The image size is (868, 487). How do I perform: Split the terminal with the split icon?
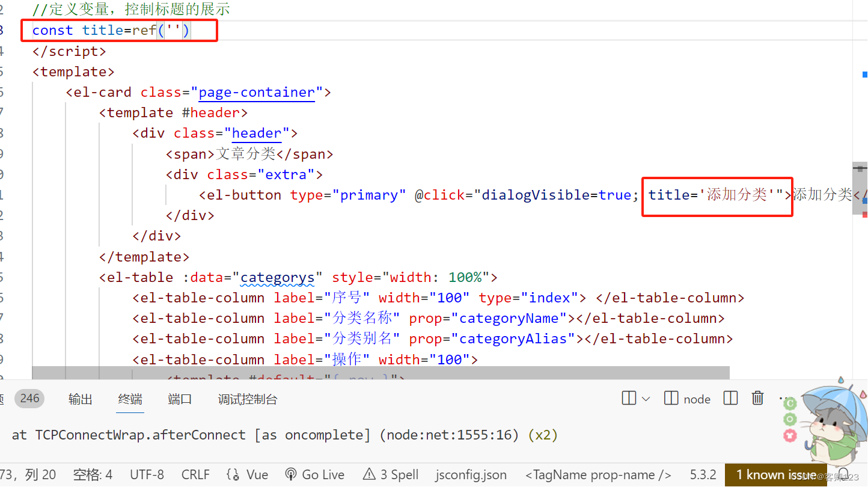[x=730, y=398]
